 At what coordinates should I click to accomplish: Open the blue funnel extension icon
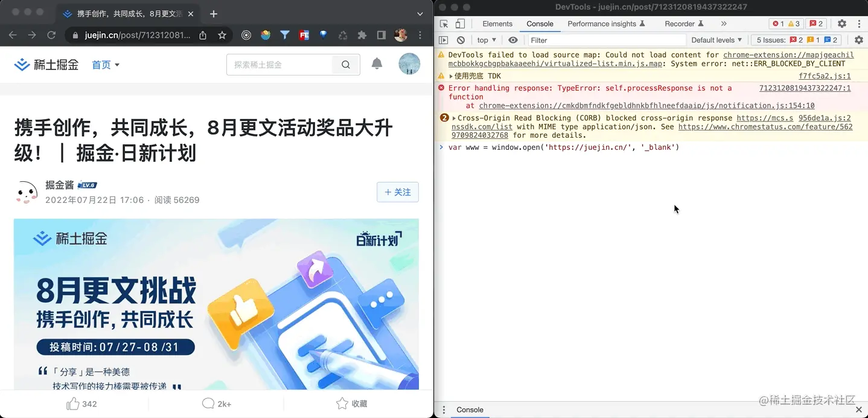(285, 36)
